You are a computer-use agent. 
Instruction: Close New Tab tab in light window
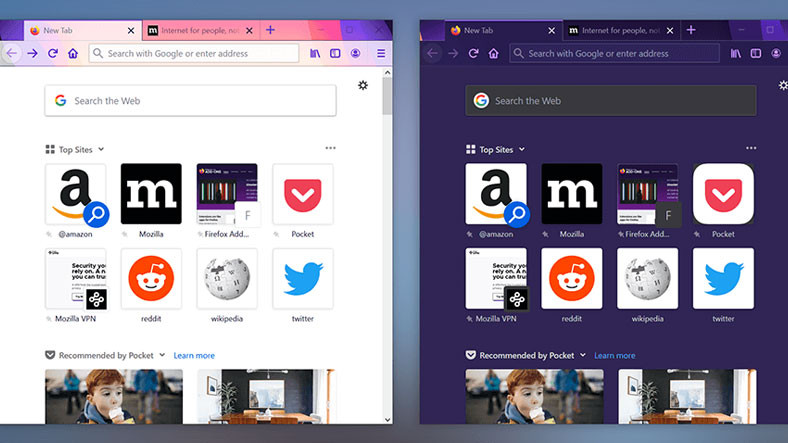(x=131, y=31)
